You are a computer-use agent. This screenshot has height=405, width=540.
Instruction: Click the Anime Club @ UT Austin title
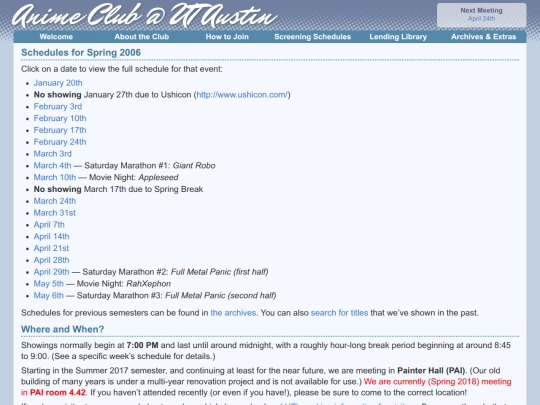point(145,15)
